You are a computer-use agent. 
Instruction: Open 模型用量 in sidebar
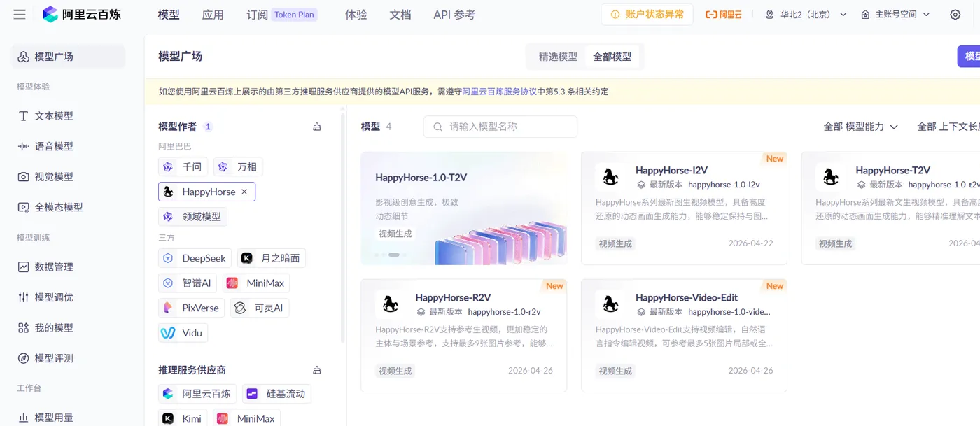[x=68, y=418]
